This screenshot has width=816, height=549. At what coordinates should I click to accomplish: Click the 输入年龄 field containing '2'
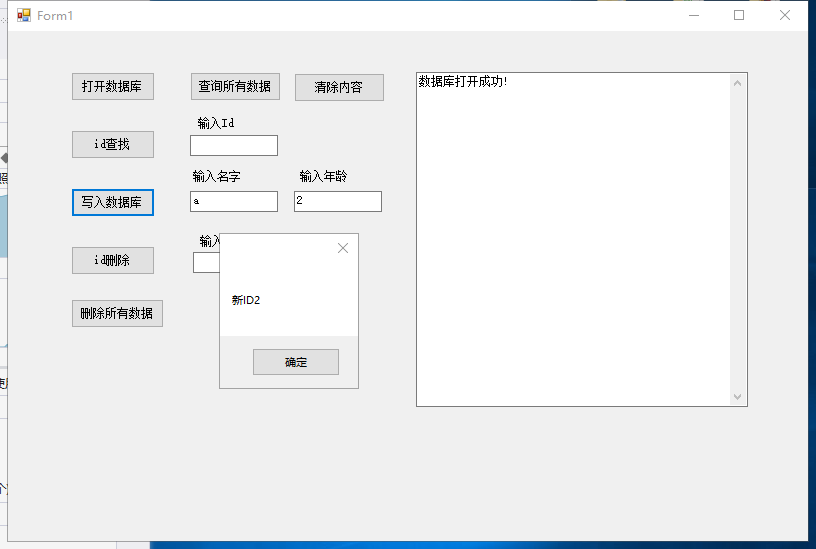click(x=338, y=202)
